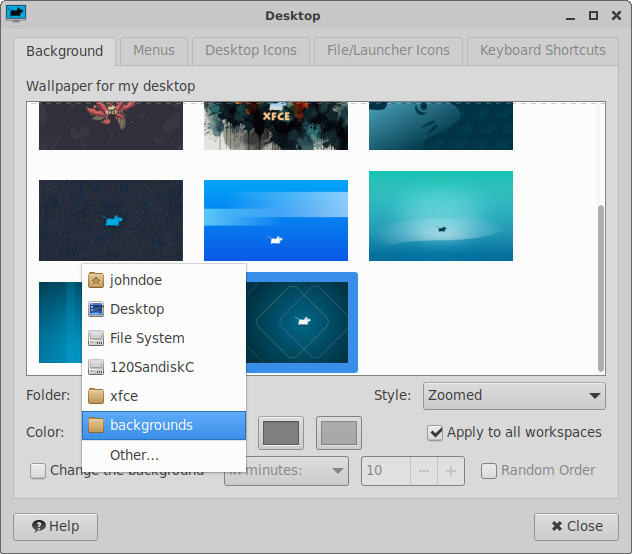The image size is (632, 554).
Task: Click the wallpaper list vertical scrollbar
Action: [601, 288]
